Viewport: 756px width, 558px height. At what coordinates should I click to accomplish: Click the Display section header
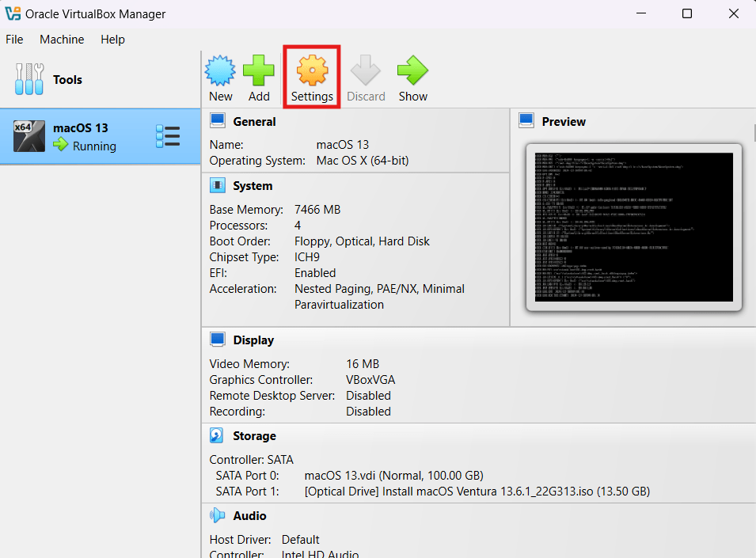253,340
